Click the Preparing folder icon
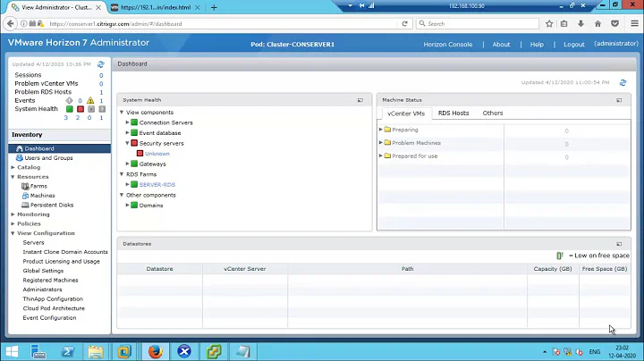The height and width of the screenshot is (361, 644). pos(387,130)
